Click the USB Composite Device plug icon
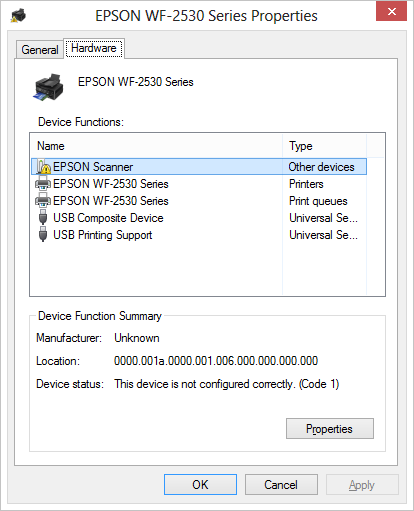This screenshot has width=414, height=511. click(43, 218)
